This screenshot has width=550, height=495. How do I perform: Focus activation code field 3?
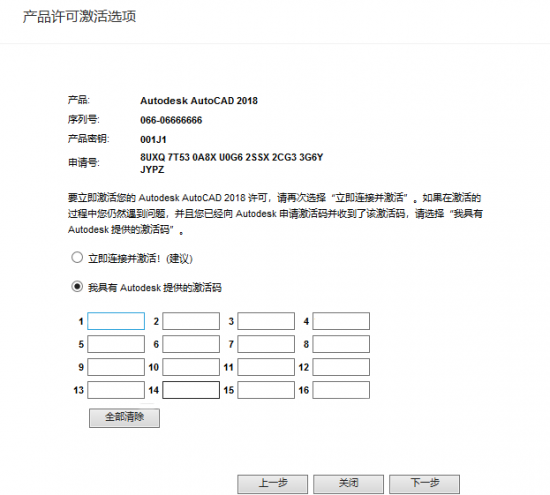pos(266,321)
